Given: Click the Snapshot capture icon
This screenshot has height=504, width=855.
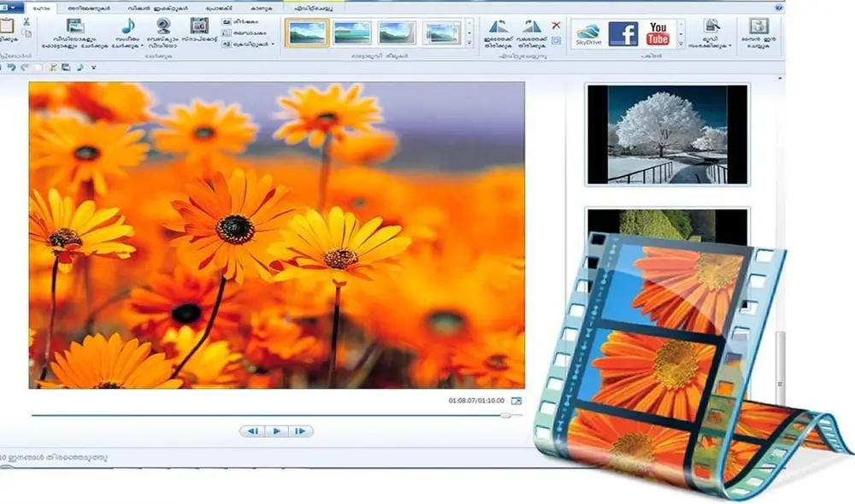Looking at the screenshot, I should click(x=198, y=26).
